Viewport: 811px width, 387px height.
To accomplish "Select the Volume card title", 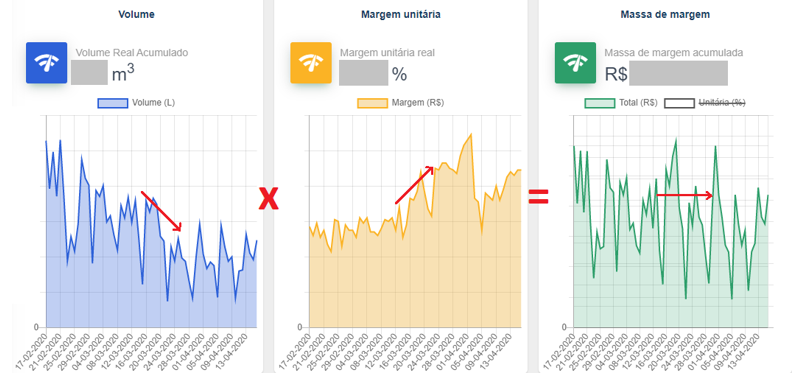I will (x=137, y=14).
